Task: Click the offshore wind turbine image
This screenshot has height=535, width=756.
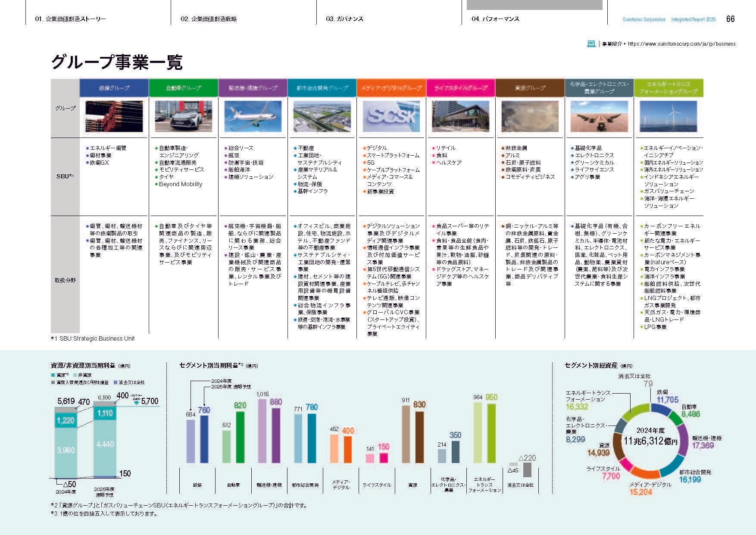Action: 669,117
